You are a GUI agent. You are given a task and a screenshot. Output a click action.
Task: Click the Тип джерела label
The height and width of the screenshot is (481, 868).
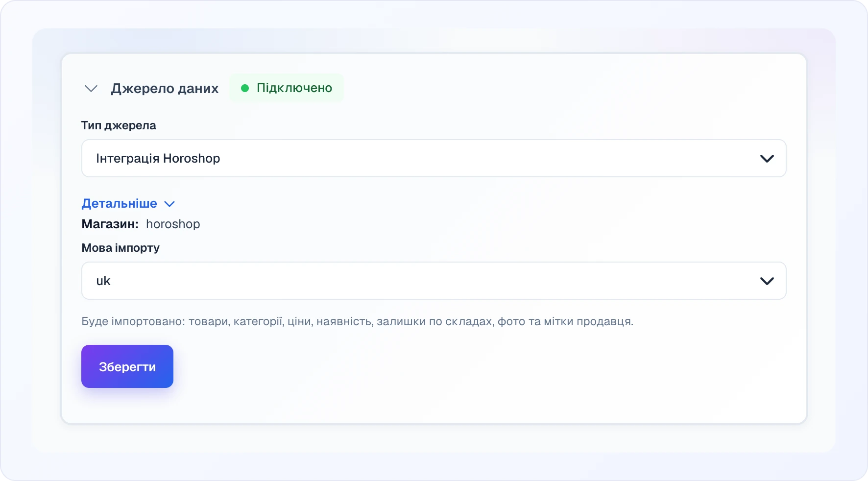pos(119,125)
